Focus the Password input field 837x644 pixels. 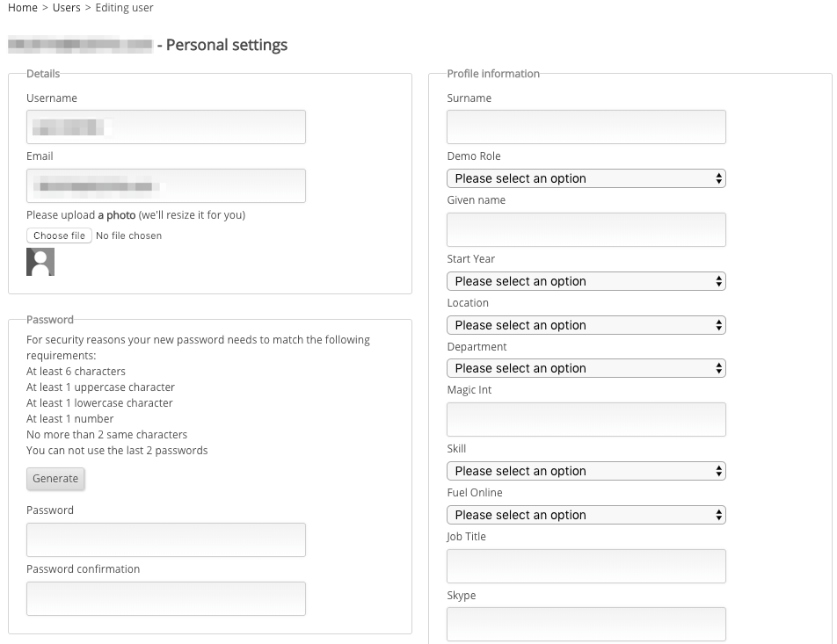click(165, 539)
